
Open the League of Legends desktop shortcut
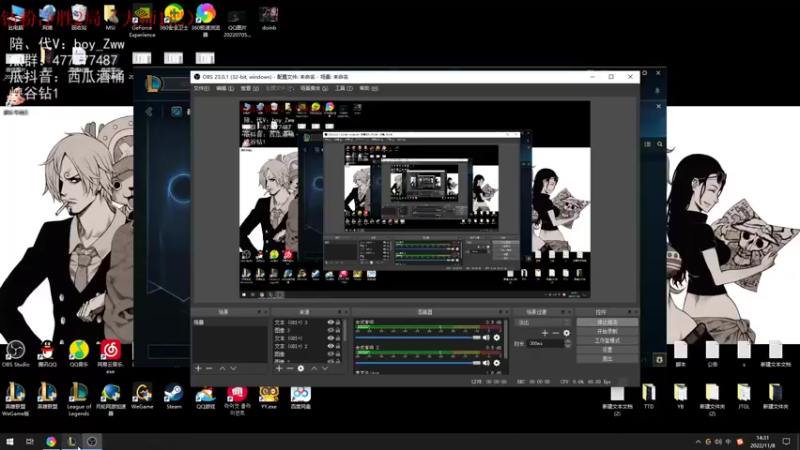tap(79, 400)
